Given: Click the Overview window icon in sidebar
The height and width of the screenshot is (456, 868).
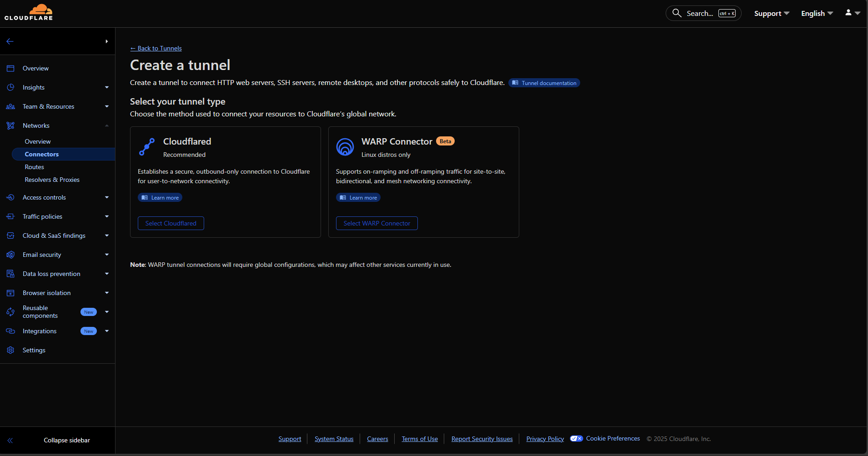Looking at the screenshot, I should click(x=10, y=68).
